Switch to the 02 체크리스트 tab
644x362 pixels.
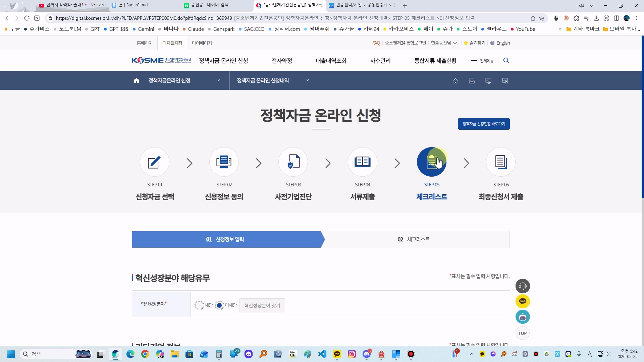(x=413, y=239)
